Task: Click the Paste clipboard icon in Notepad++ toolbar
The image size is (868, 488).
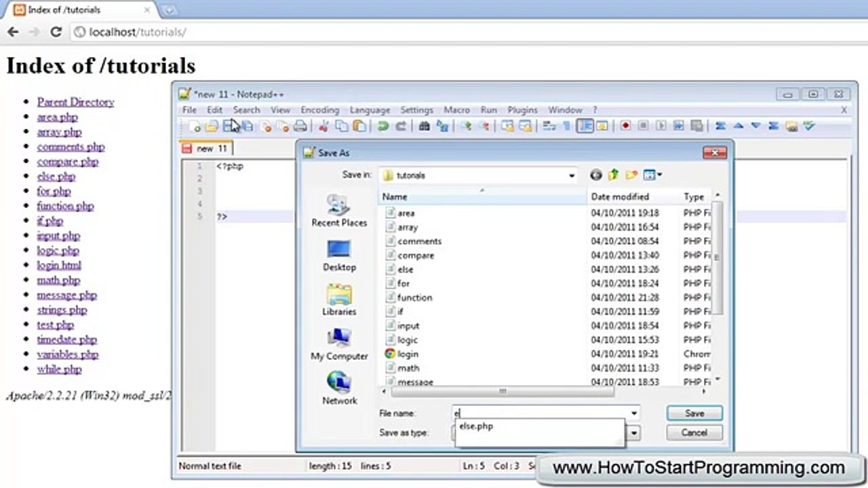Action: [359, 126]
